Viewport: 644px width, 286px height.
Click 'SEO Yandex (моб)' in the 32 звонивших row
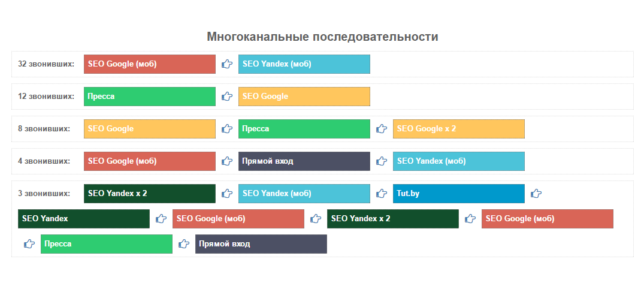click(x=304, y=64)
